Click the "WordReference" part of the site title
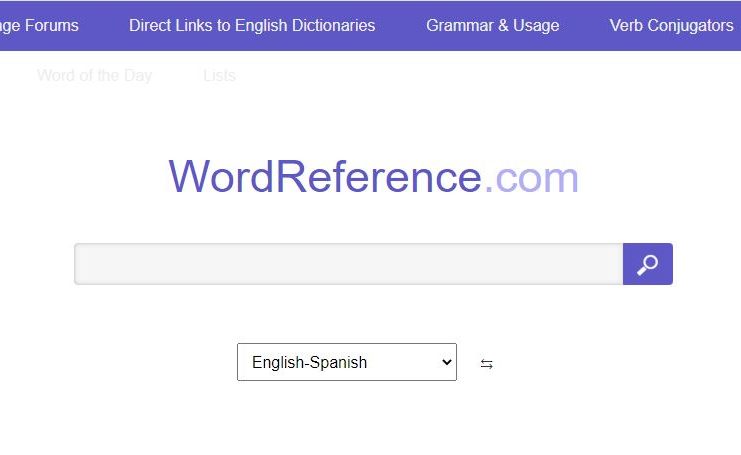This screenshot has width=741, height=455. [324, 177]
